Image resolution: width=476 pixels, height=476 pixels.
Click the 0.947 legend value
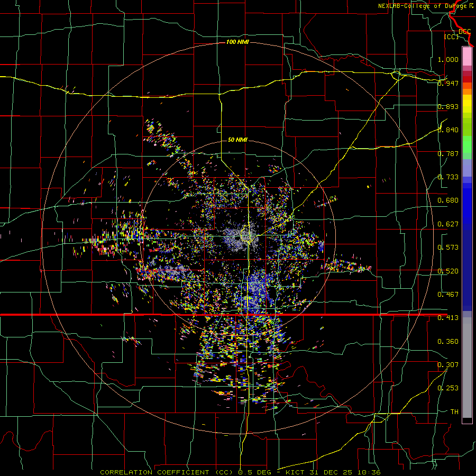click(x=448, y=83)
